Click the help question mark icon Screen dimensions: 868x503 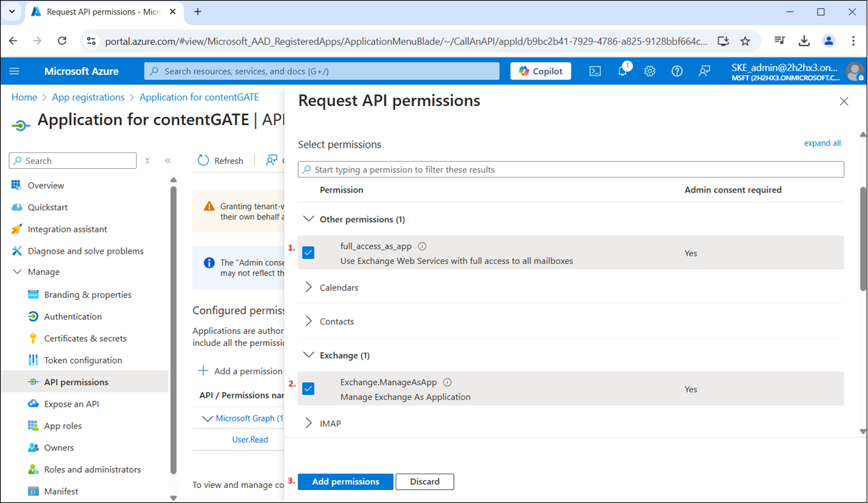coord(677,71)
